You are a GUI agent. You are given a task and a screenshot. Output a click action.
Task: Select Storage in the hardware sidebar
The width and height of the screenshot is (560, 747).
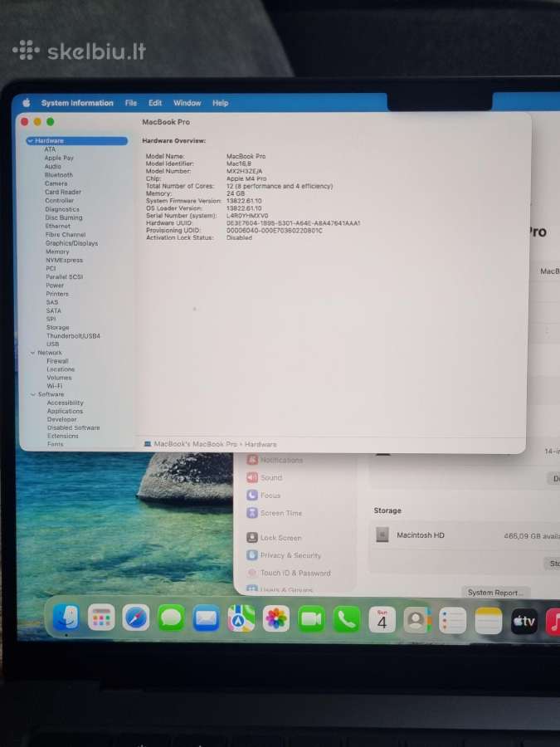pyautogui.click(x=57, y=328)
